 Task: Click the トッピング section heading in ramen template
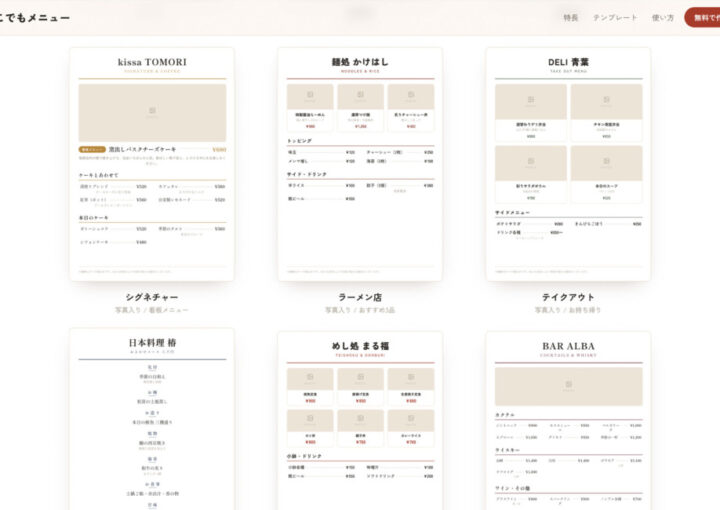299,141
